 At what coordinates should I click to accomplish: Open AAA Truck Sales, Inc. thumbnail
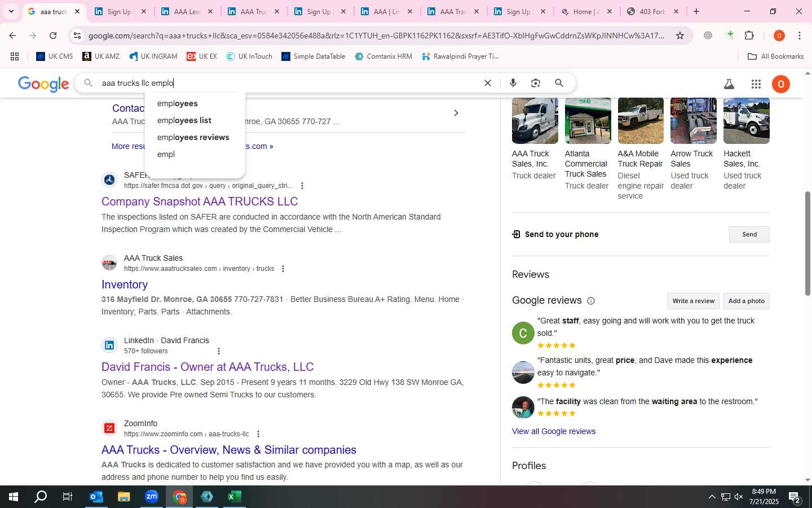point(535,121)
